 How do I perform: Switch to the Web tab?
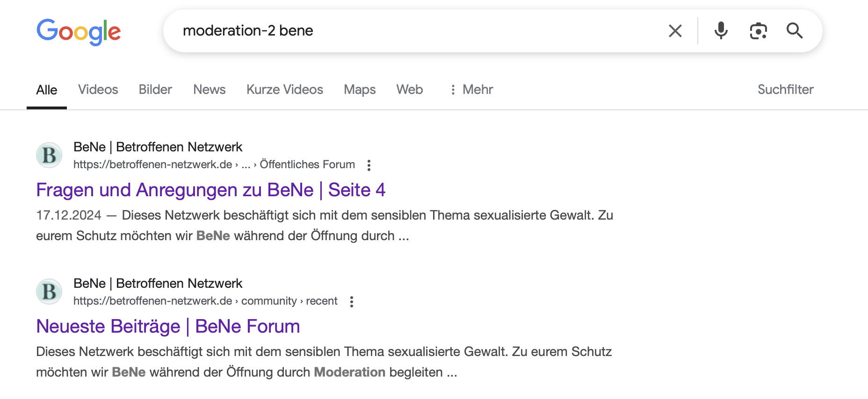[410, 90]
